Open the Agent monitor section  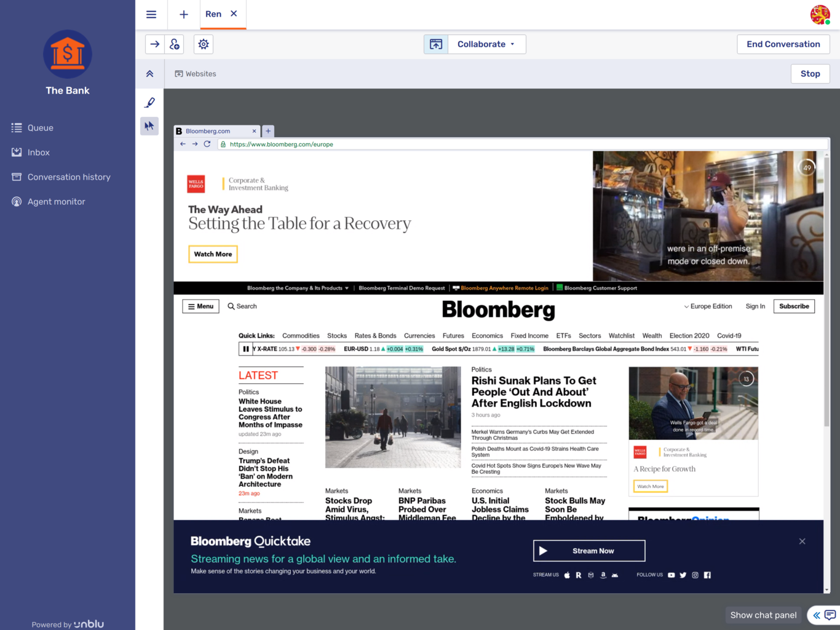56,201
